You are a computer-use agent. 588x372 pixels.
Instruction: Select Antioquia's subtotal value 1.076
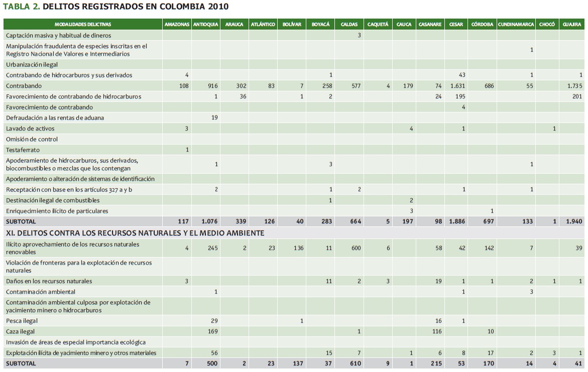click(x=209, y=221)
